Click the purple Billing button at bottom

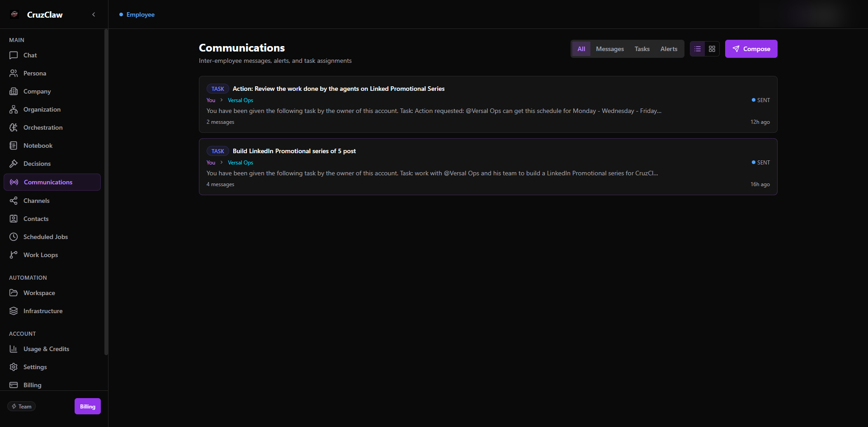pyautogui.click(x=88, y=407)
